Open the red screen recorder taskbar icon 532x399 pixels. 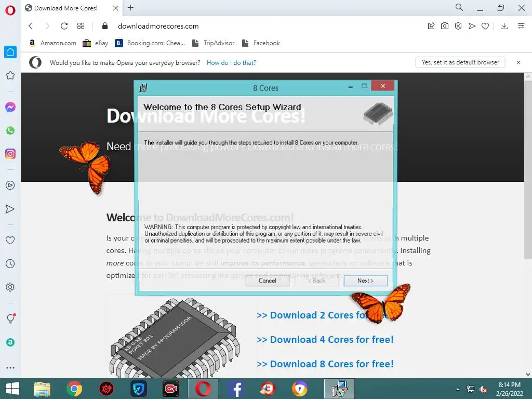pos(171,389)
